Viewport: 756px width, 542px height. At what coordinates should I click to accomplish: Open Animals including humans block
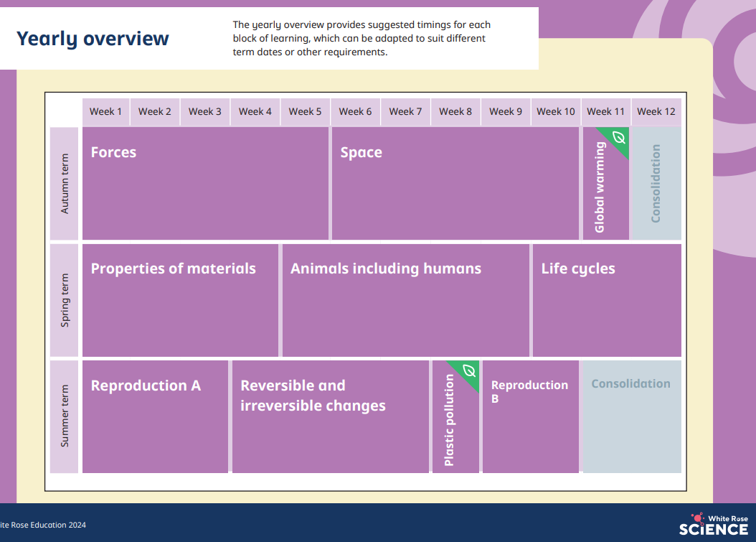tap(405, 300)
